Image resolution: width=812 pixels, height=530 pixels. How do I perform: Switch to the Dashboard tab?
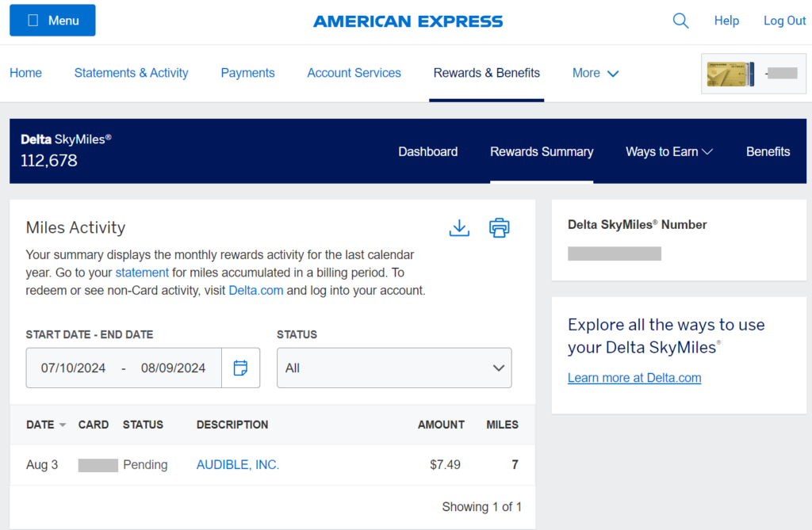pyautogui.click(x=427, y=151)
